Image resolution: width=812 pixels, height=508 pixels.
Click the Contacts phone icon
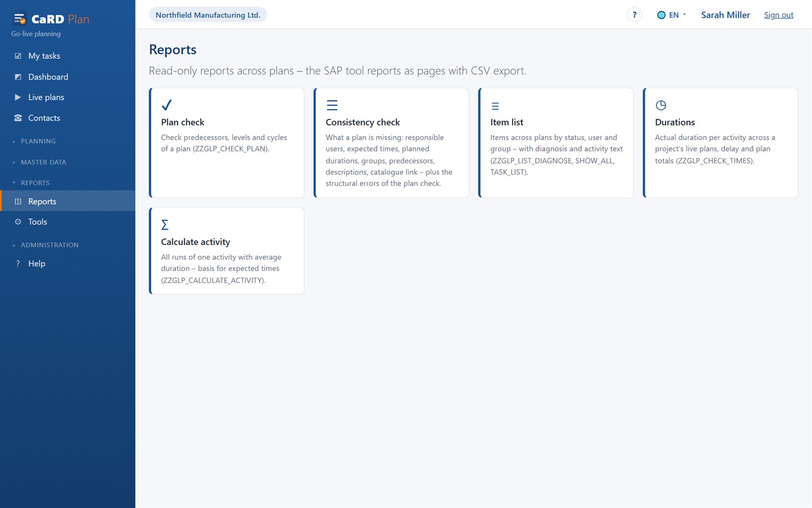pos(18,118)
